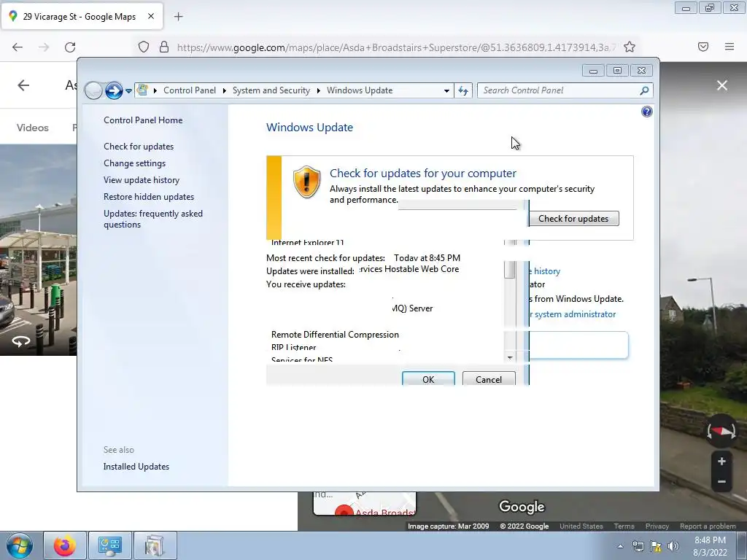Screen dimensions: 747x560
Task: Click Control Panel breadcrumb segment
Action: [x=190, y=90]
